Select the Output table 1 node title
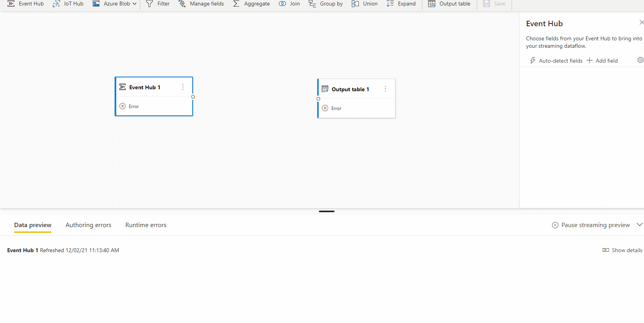Viewport: 644px width, 323px height. 350,89
